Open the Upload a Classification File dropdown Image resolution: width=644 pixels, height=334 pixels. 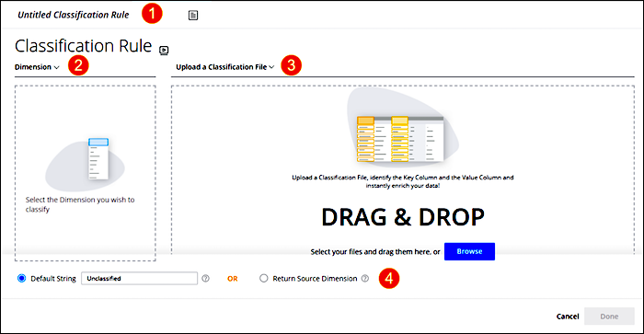[x=225, y=67]
